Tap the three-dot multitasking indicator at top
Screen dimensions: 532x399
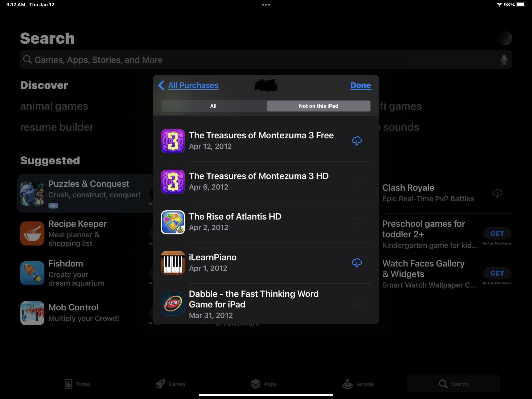coord(266,5)
